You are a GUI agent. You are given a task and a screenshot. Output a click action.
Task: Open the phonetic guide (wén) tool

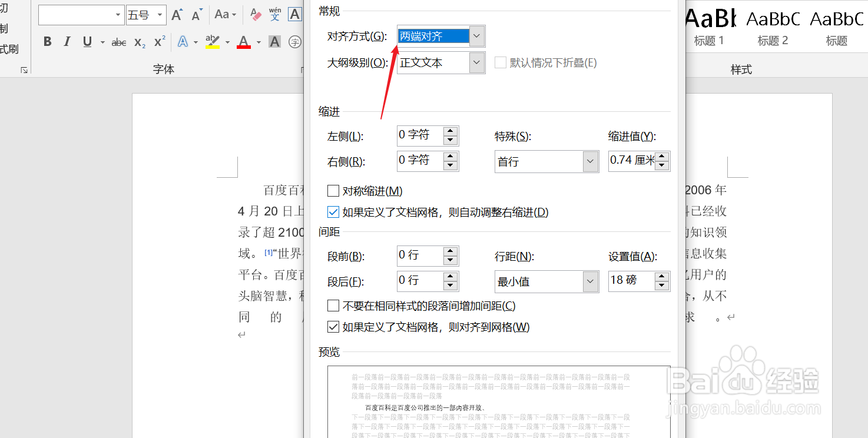click(275, 15)
